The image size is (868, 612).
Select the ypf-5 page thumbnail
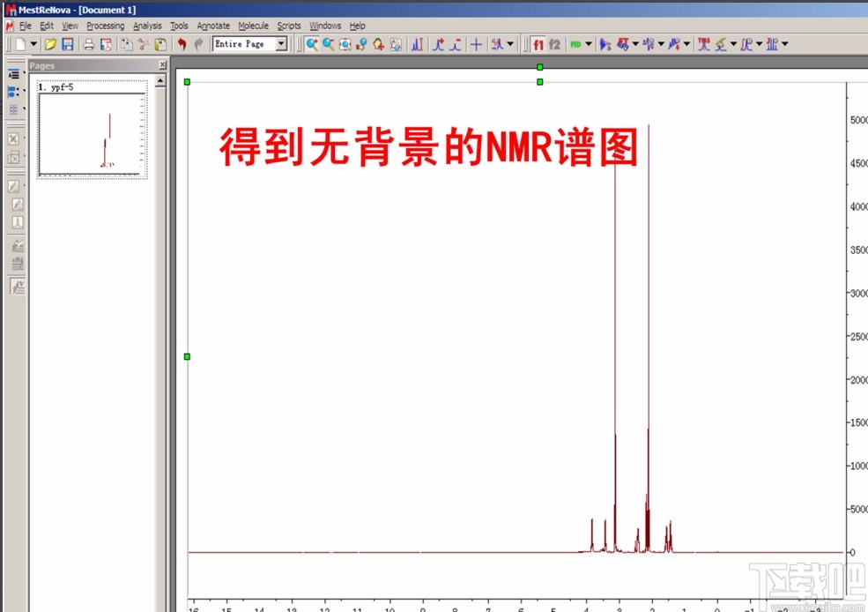tap(91, 128)
